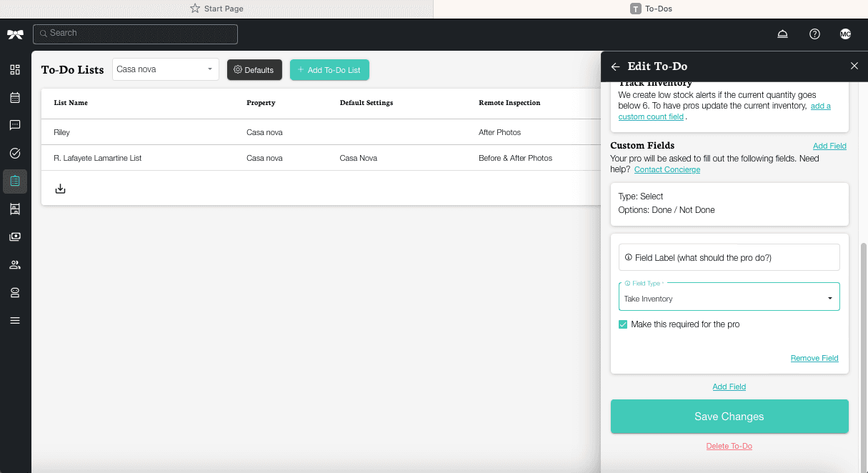Viewport: 868px width, 473px height.
Task: Click the Add To-Do List button
Action: pyautogui.click(x=329, y=69)
